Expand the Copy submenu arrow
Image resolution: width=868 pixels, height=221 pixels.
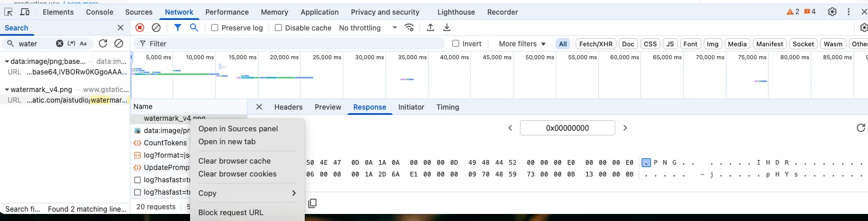[x=294, y=193]
